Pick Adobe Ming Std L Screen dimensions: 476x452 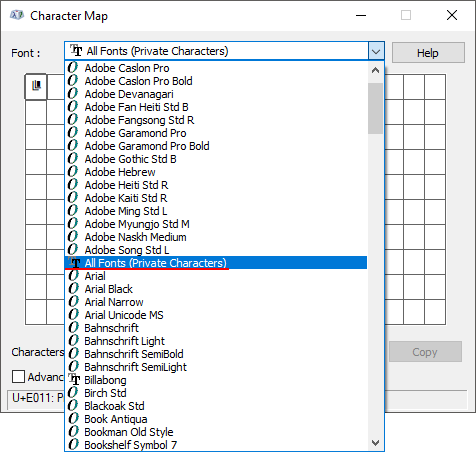(216, 211)
